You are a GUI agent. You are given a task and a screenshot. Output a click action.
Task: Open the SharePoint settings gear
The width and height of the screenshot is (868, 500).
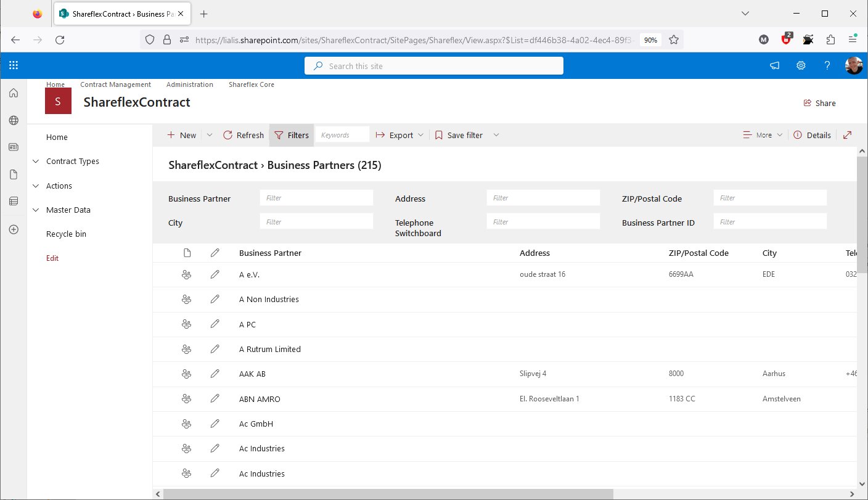coord(801,65)
